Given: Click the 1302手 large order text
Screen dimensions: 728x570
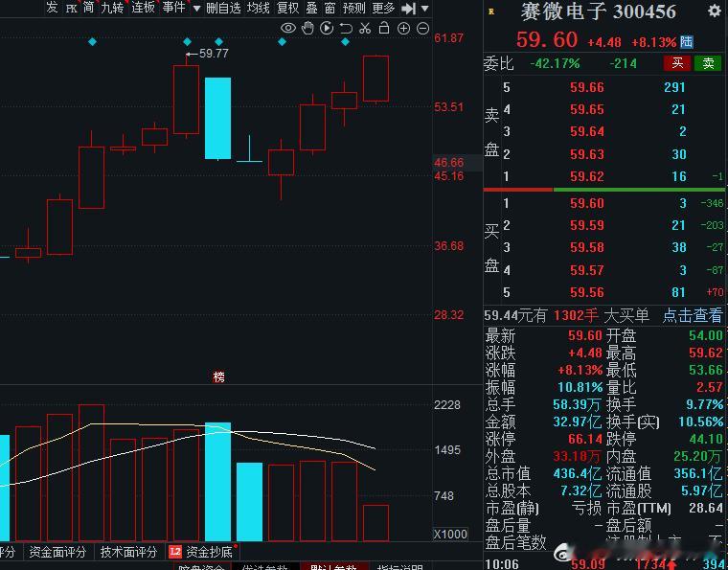Looking at the screenshot, I should 576,315.
